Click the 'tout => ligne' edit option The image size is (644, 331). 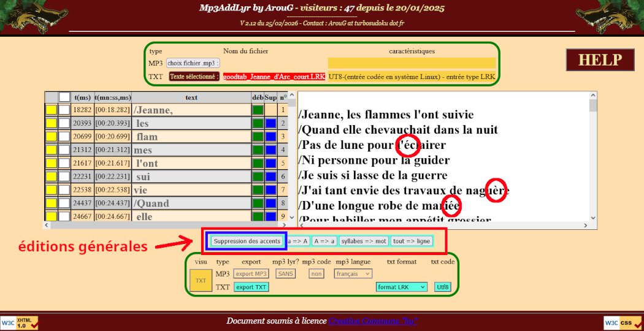pyautogui.click(x=412, y=241)
